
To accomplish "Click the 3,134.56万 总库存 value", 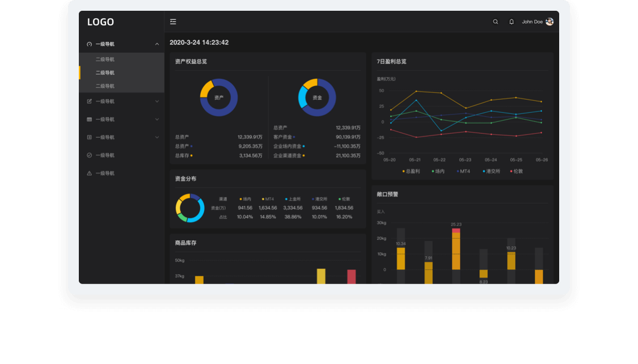I will (x=251, y=155).
